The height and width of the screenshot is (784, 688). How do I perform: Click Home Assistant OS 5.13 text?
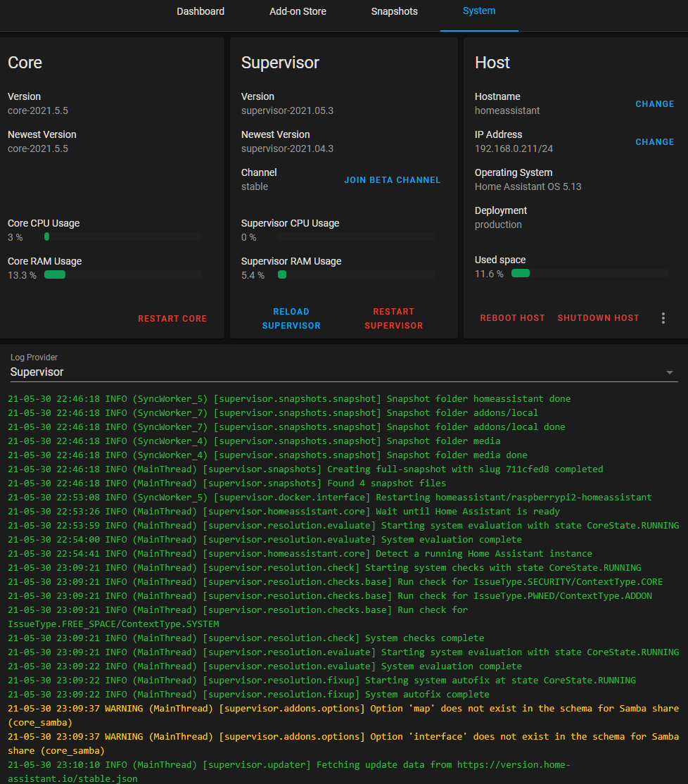[x=528, y=186]
